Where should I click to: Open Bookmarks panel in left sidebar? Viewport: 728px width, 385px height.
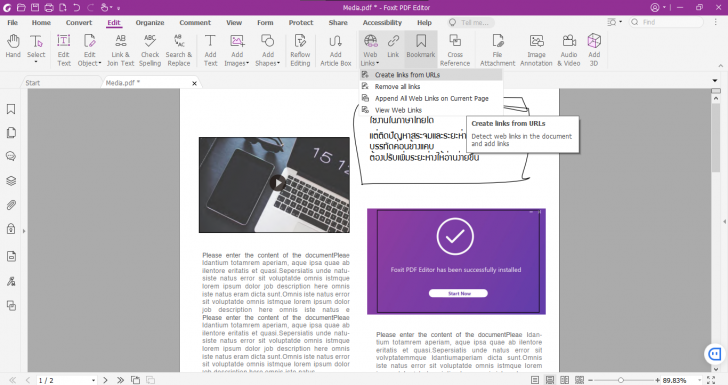(x=11, y=109)
